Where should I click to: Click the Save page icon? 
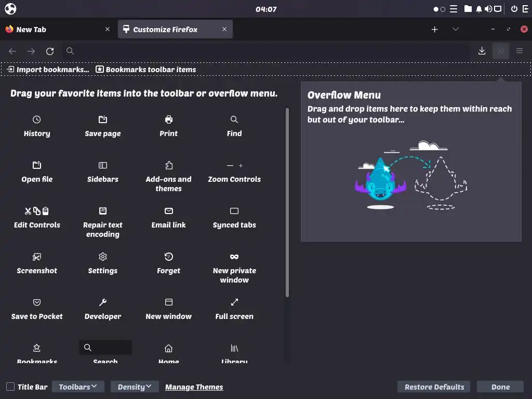102,119
